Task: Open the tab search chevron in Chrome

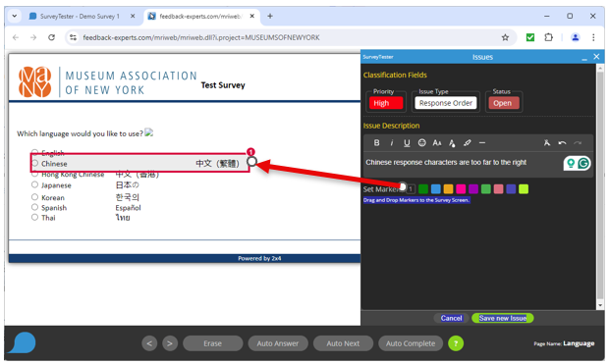Action: (15, 16)
